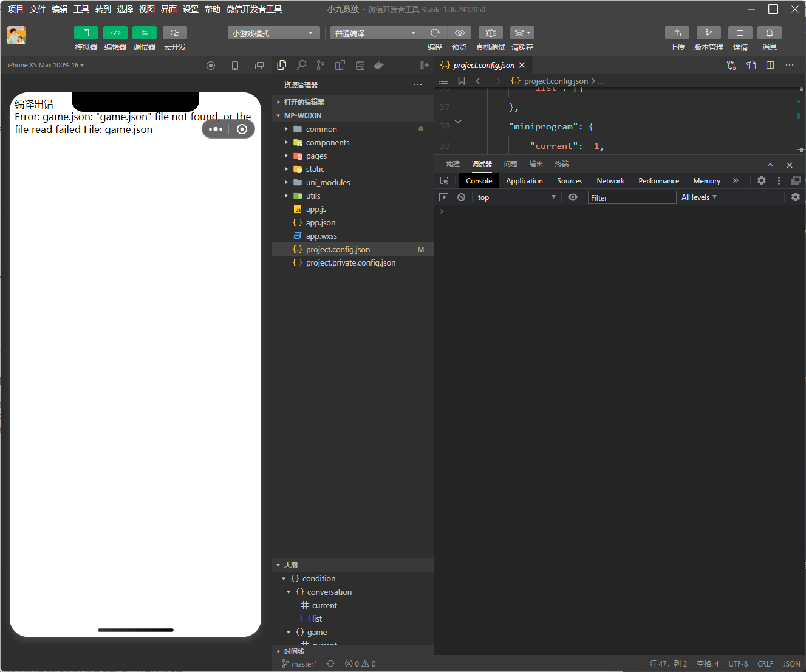Viewport: 806px width, 672px height.
Task: Fold the miniprogram block at line 38
Action: pos(458,122)
